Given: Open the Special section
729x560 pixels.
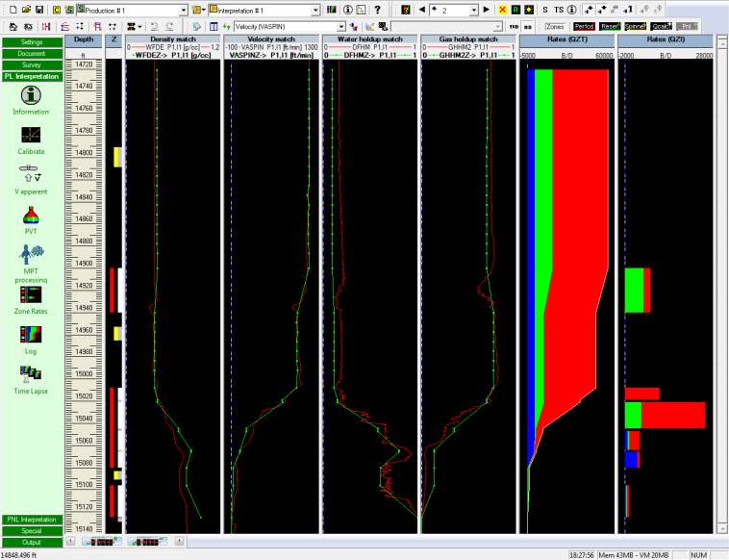Looking at the screenshot, I should tap(32, 531).
